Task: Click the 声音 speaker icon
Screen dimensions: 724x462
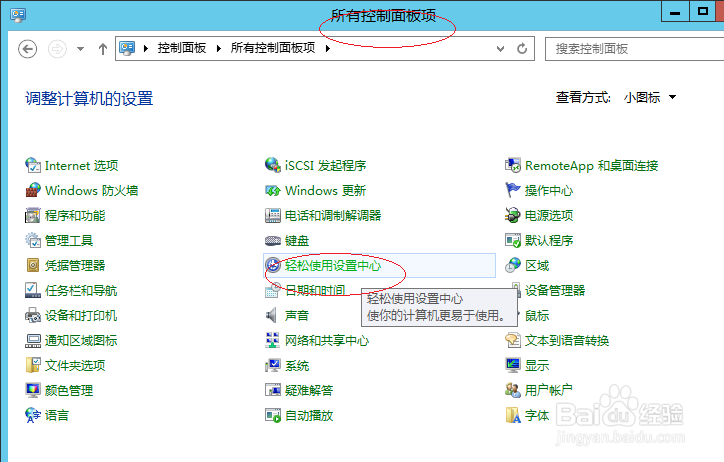Action: click(272, 315)
